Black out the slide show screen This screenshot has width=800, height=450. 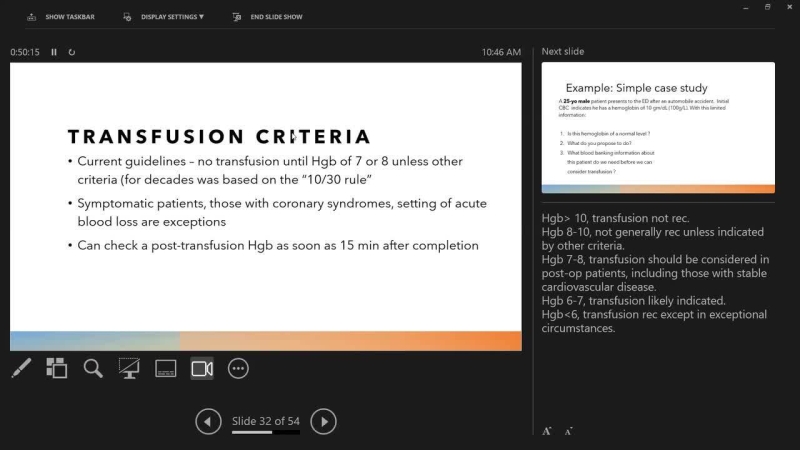pos(129,368)
